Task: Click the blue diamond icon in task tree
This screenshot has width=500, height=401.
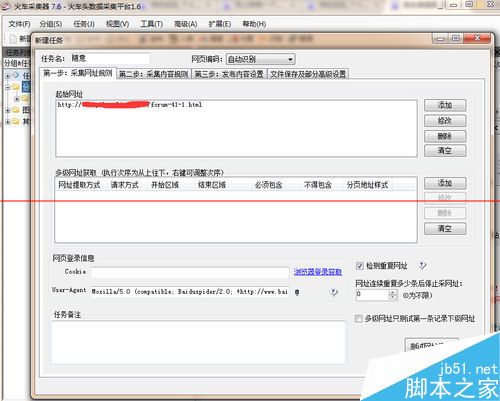Action: (x=15, y=75)
